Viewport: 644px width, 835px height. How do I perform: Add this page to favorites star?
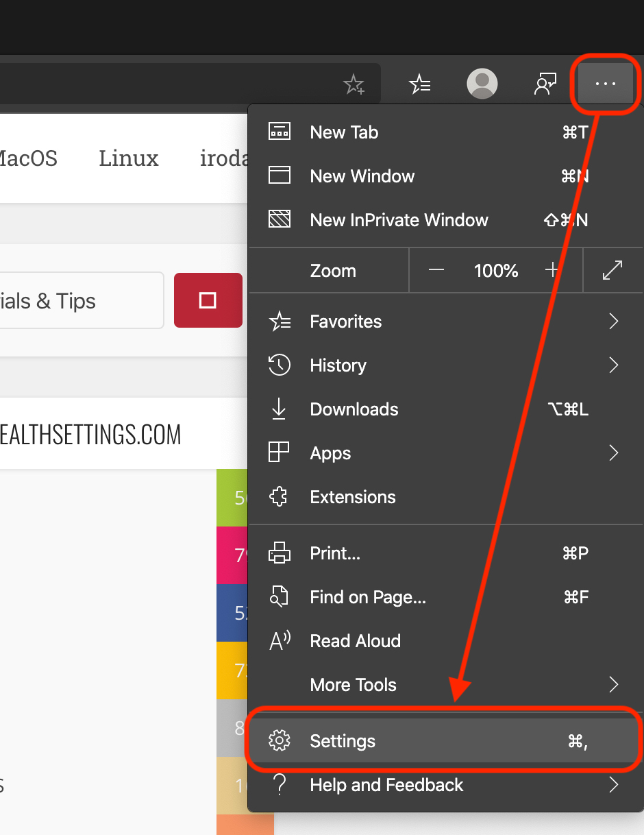tap(354, 85)
